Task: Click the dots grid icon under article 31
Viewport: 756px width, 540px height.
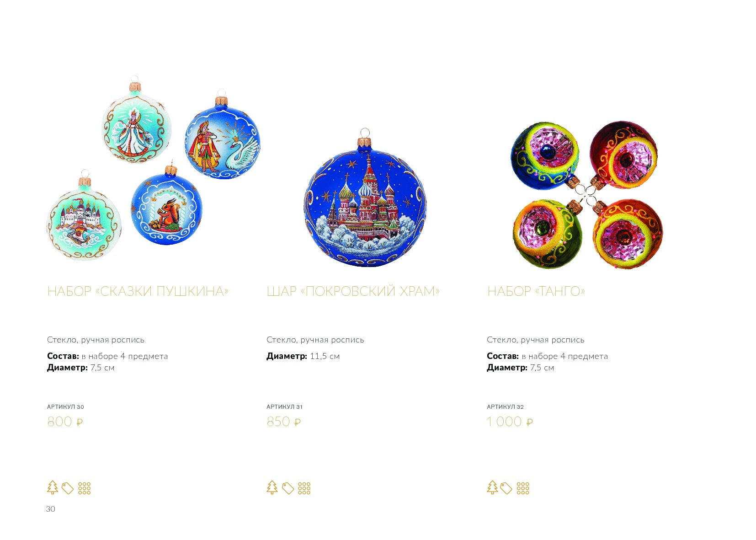Action: 304,488
